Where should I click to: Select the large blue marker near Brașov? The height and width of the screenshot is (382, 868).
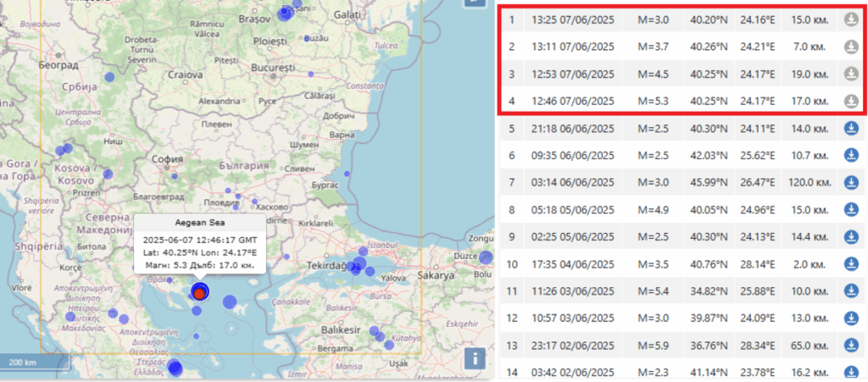(287, 12)
